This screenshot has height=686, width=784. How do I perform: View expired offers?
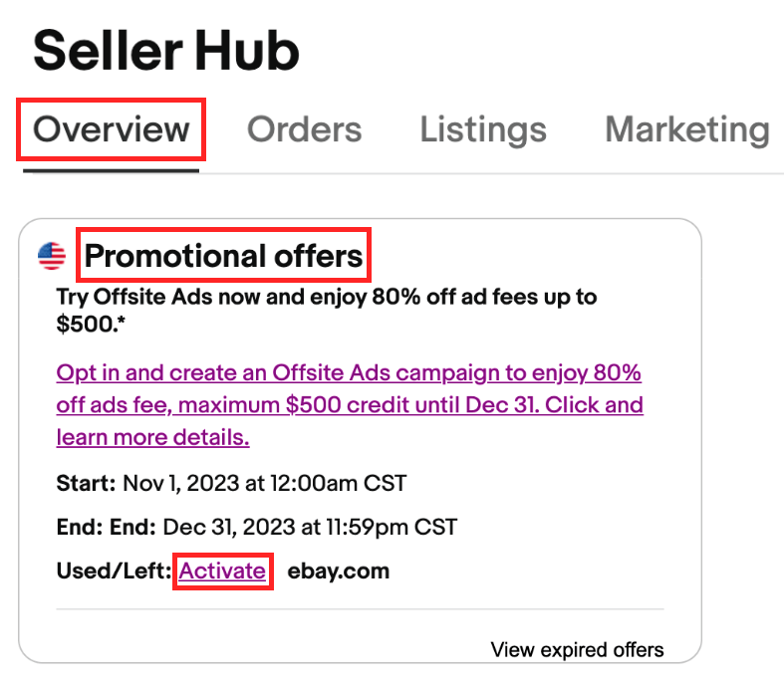coord(577,649)
